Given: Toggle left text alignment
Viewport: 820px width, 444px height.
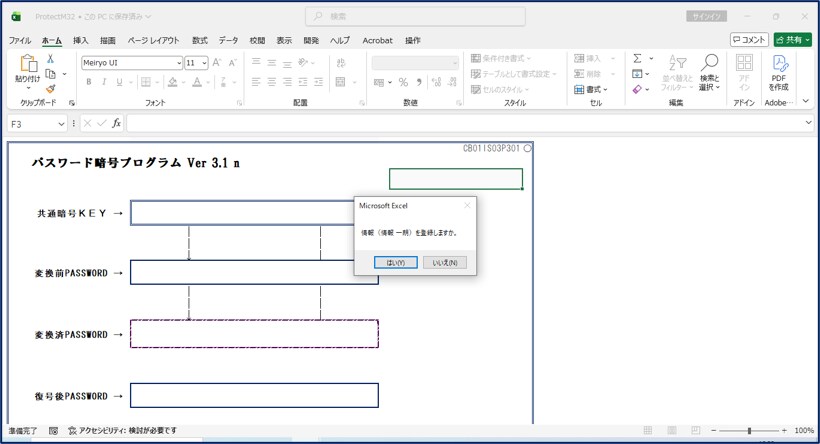Looking at the screenshot, I should (x=256, y=82).
